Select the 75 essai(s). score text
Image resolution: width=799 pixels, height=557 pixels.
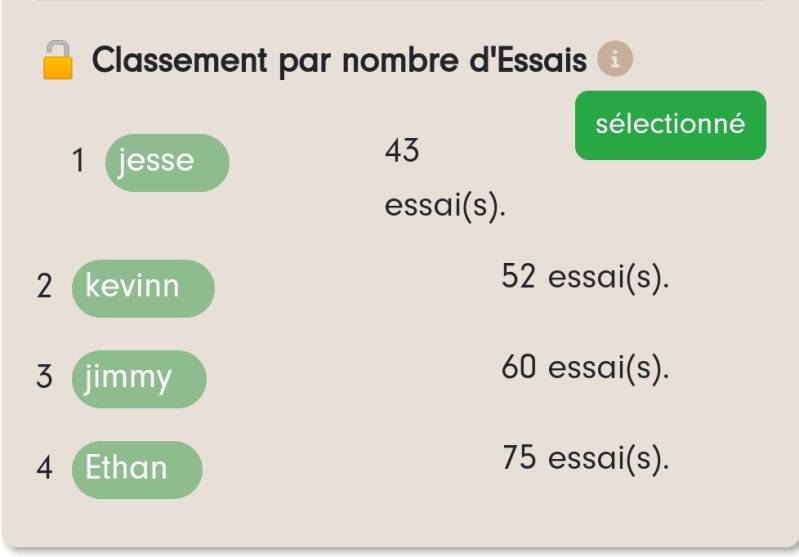click(x=584, y=459)
